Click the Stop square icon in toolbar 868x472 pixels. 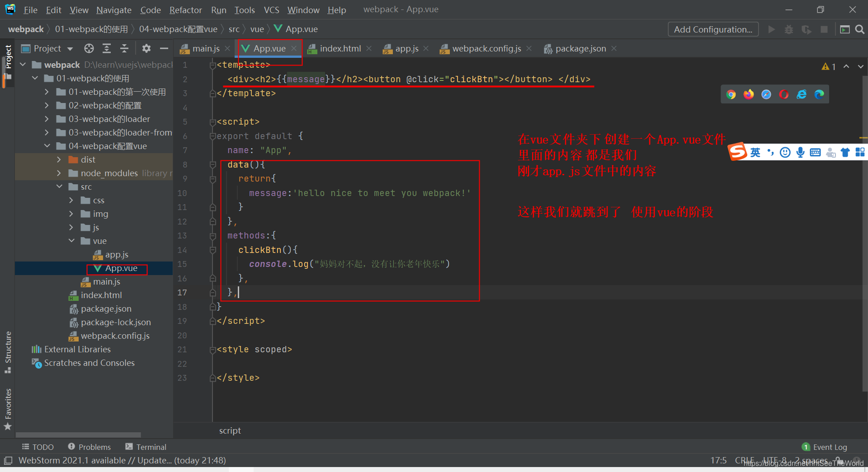click(824, 29)
